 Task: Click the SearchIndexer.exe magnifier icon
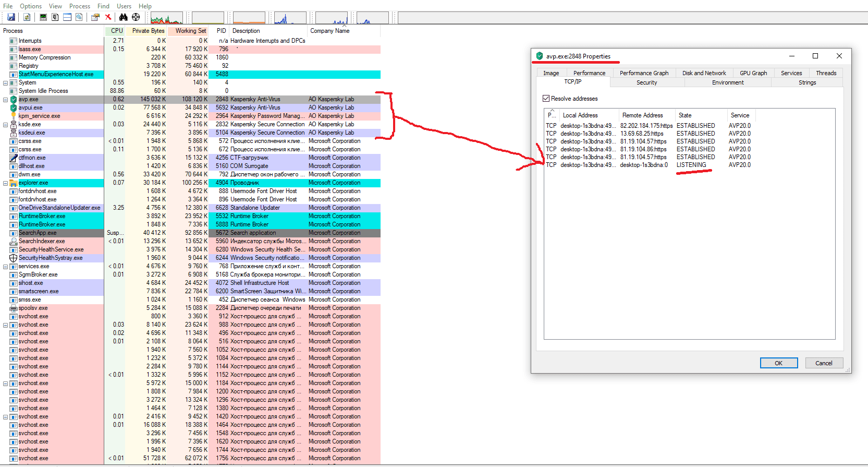pos(14,241)
